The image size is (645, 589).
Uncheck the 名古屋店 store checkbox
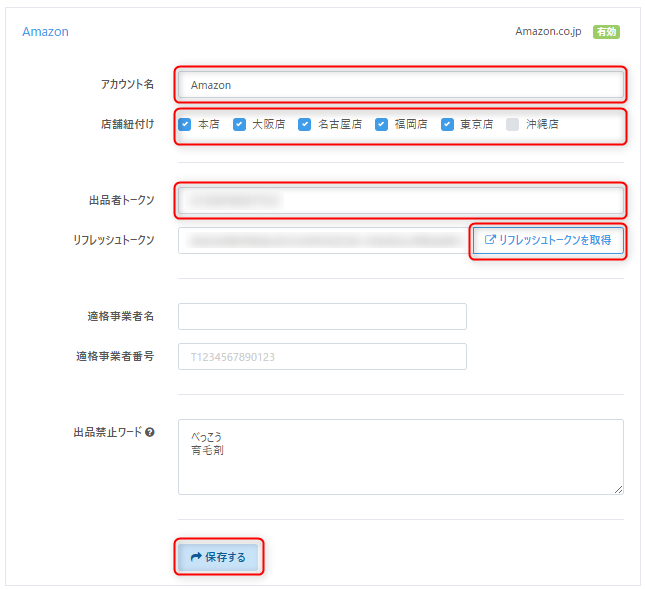click(304, 124)
